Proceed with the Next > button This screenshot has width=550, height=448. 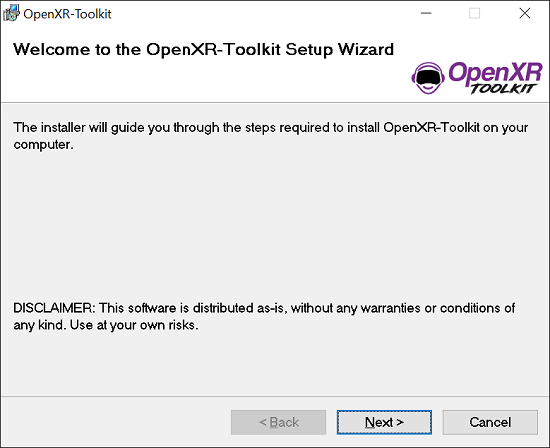(384, 422)
